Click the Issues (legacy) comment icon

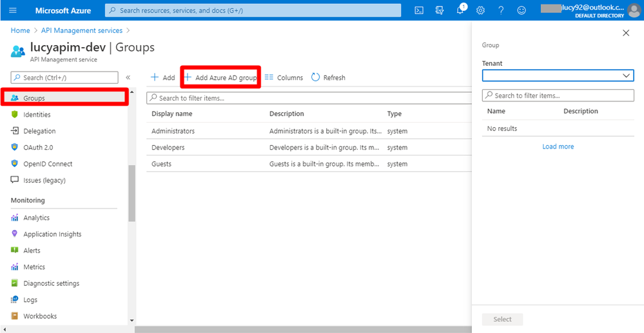click(15, 180)
